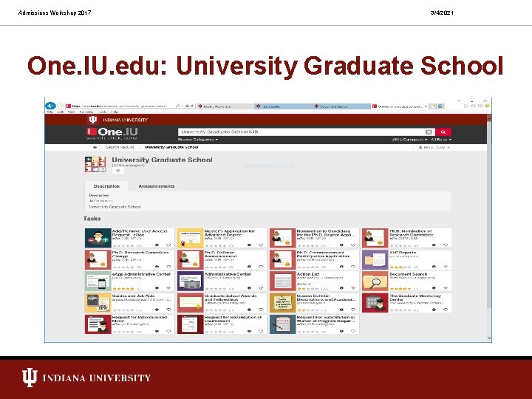This screenshot has height=399, width=532.
Task: Open the Ph.D. Nomination of Research Committee thumbnail
Action: pyautogui.click(x=375, y=238)
